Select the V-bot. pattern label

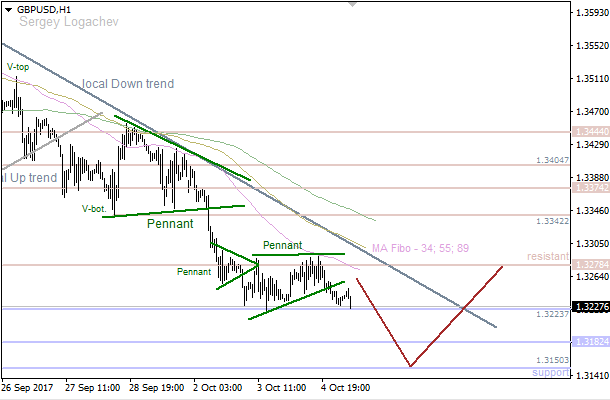point(94,209)
